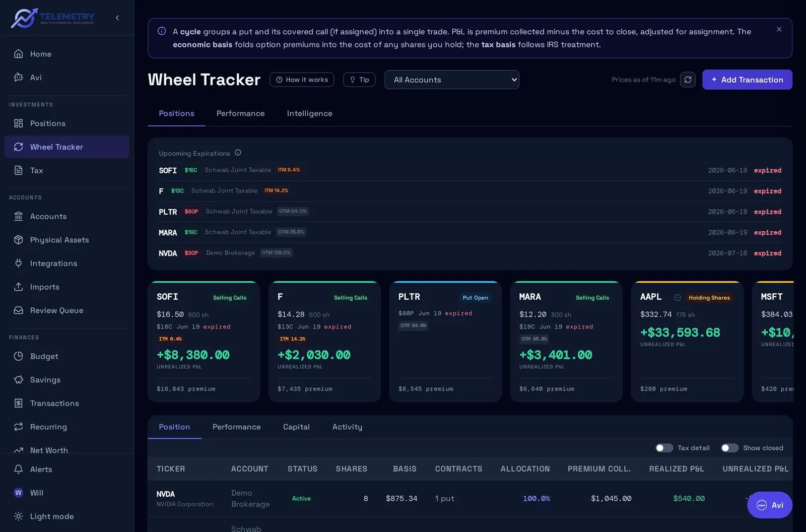This screenshot has height=532, width=806.
Task: Open the MARA position card
Action: (566, 342)
